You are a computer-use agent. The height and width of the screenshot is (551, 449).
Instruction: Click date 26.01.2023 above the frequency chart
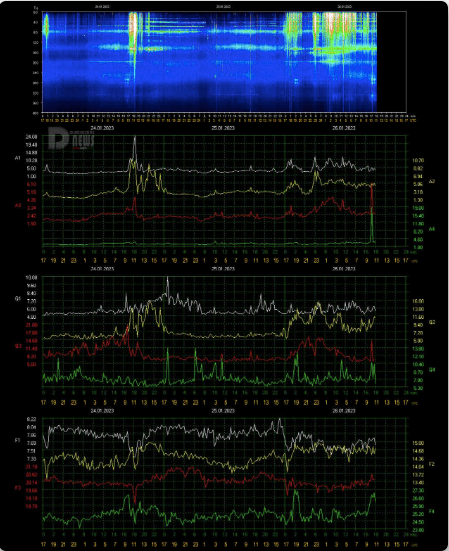[344, 410]
